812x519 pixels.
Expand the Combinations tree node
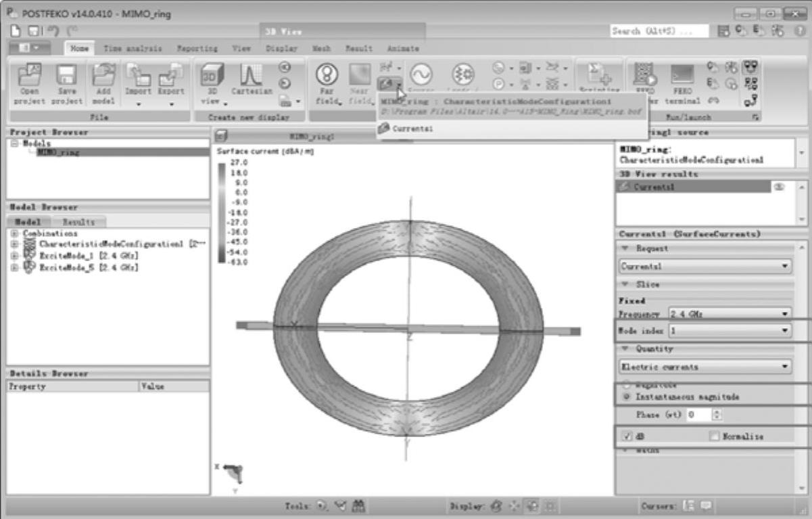click(x=14, y=233)
